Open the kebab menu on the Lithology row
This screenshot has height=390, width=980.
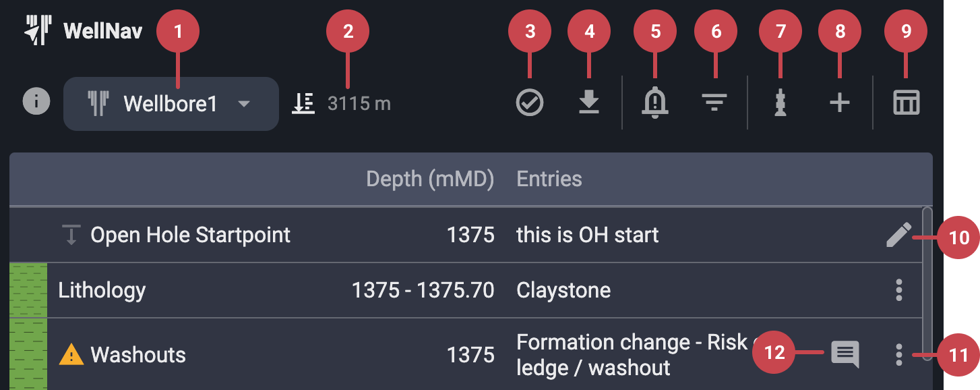[x=899, y=290]
